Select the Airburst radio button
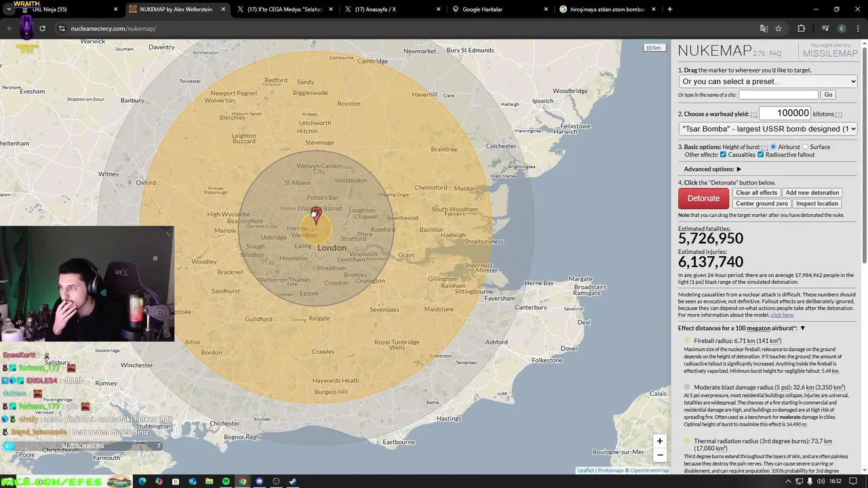868x488 pixels. tap(773, 147)
